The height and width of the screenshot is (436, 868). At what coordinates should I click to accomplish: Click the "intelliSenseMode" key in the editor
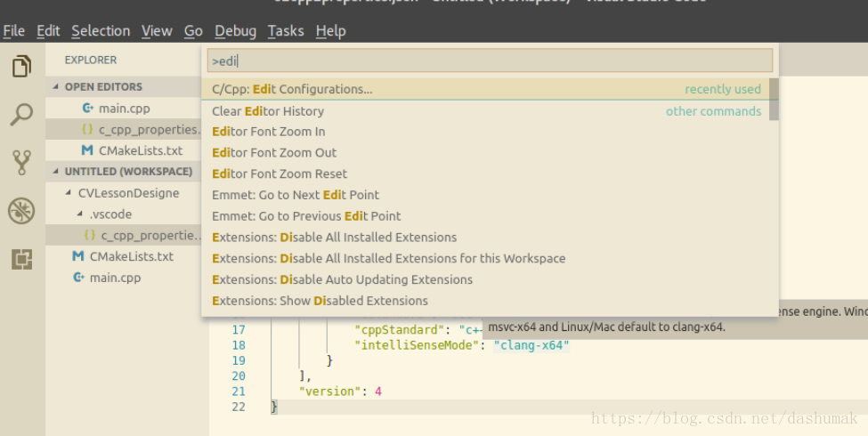[417, 345]
